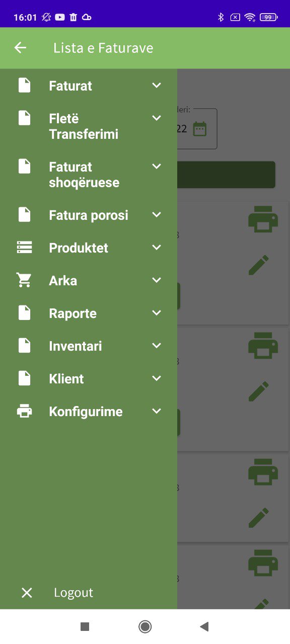Expand the Fletë Transferimi chevron
The height and width of the screenshot is (644, 290).
157,118
